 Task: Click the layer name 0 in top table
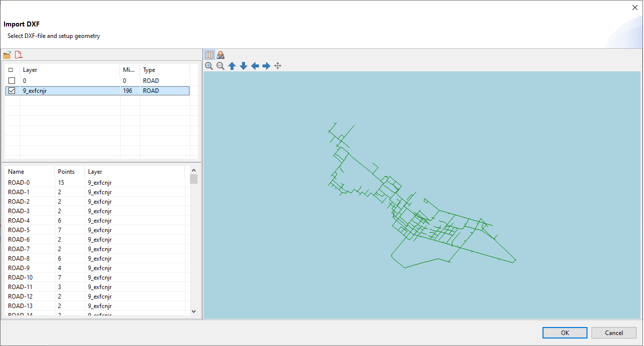pos(24,80)
